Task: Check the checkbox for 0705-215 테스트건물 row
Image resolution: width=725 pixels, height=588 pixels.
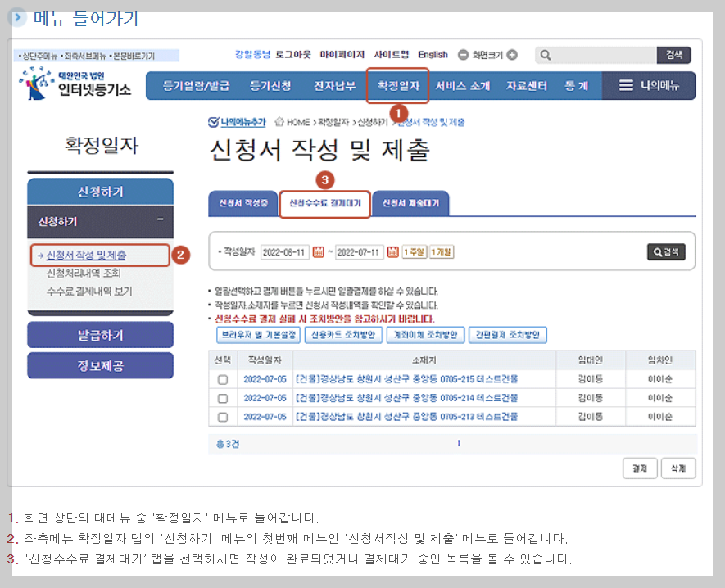Action: 223,382
